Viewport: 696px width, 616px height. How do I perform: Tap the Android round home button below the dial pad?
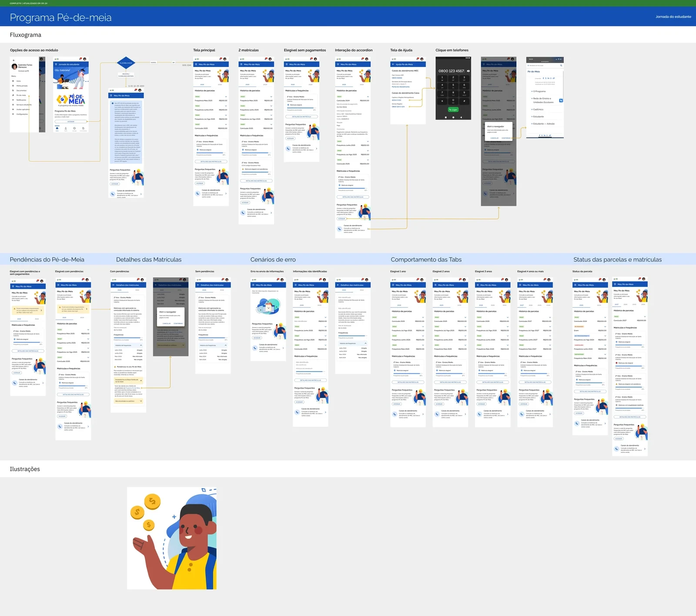[453, 117]
